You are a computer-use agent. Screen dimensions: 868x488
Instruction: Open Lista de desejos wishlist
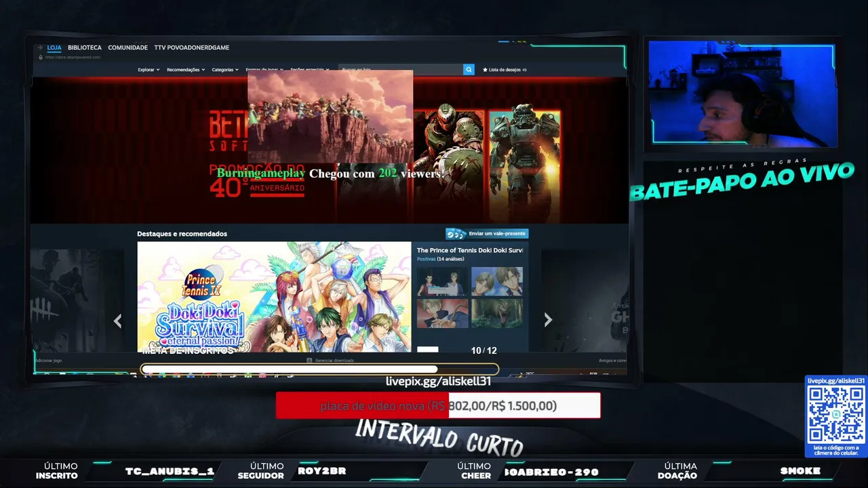pos(505,70)
